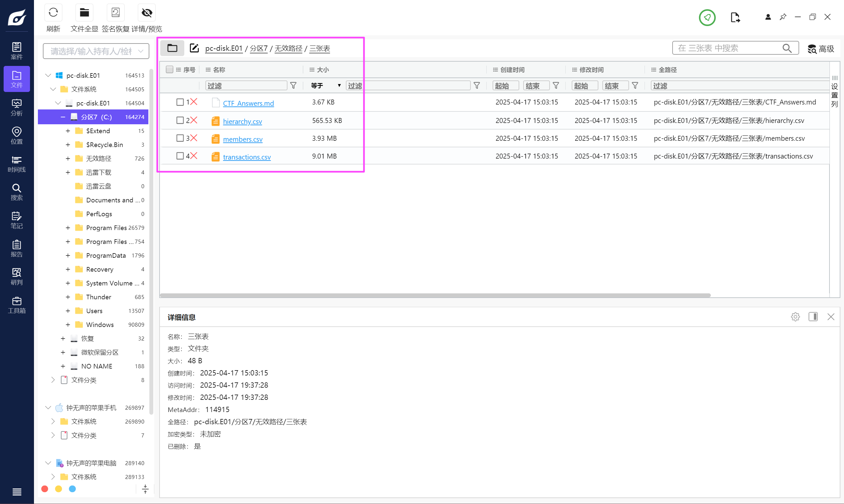
Task: Click the filter funnel icon for 名称
Action: coord(293,86)
